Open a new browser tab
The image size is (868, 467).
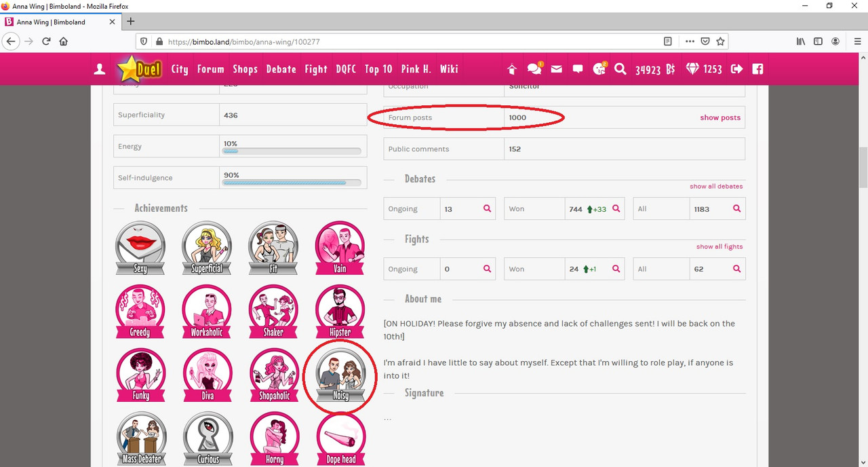click(x=131, y=22)
